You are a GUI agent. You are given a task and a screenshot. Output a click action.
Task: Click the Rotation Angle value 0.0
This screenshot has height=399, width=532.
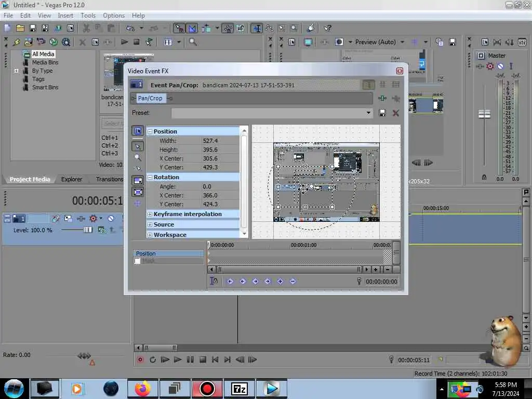tap(207, 187)
